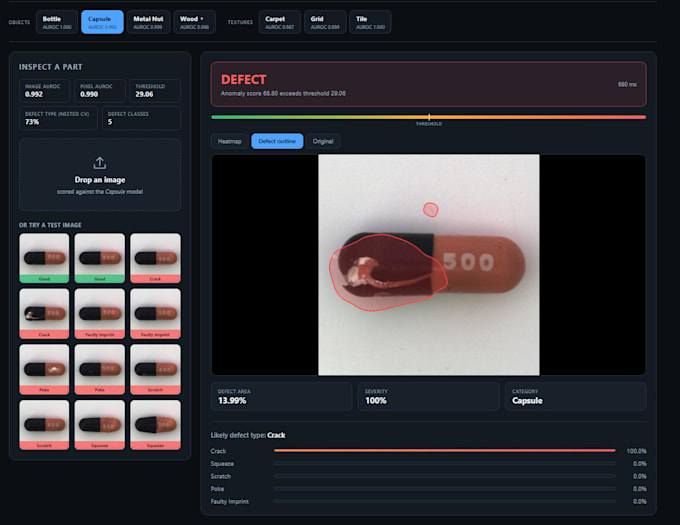Click the large defect outline on the capsule
Viewport: 680px width, 525px height.
tap(388, 272)
